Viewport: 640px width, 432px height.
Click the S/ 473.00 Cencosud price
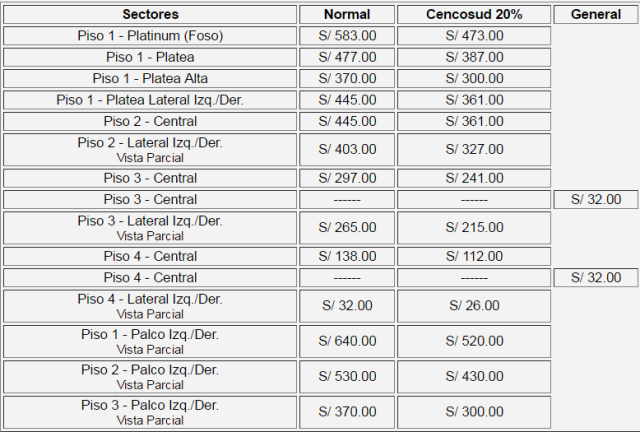pyautogui.click(x=474, y=36)
